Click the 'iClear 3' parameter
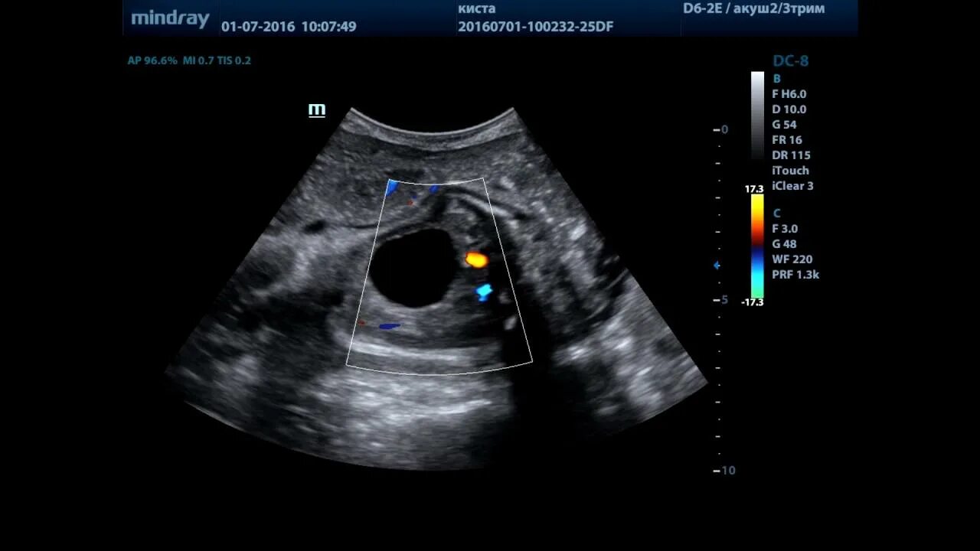The width and height of the screenshot is (980, 551). pyautogui.click(x=793, y=186)
